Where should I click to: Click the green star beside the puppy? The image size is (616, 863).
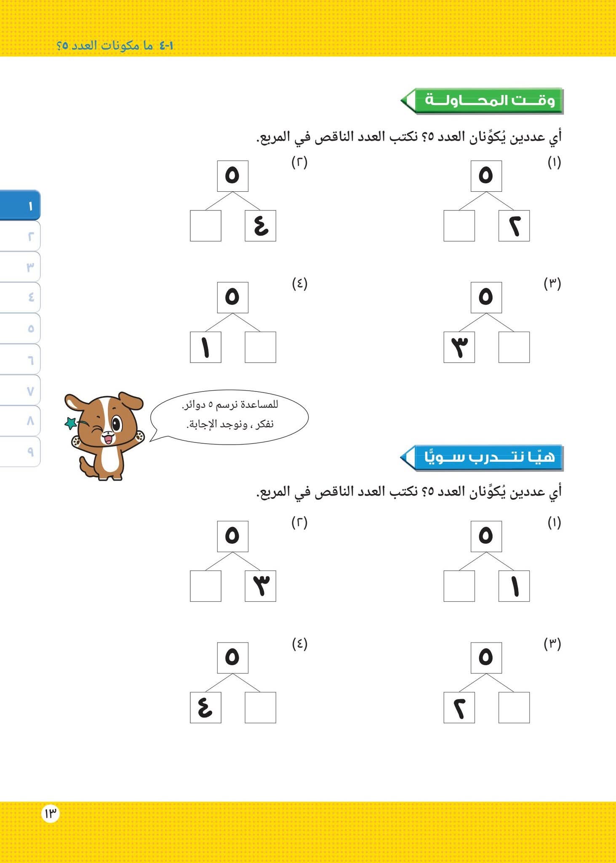point(70,423)
